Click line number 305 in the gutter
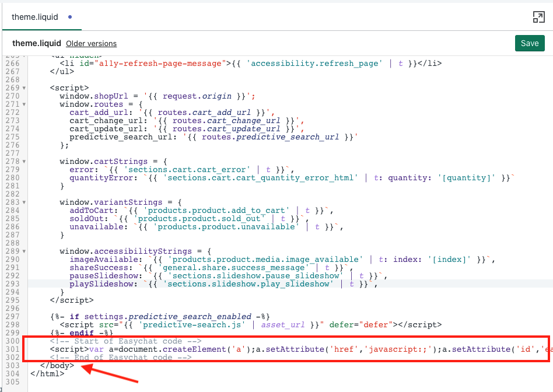 12,381
